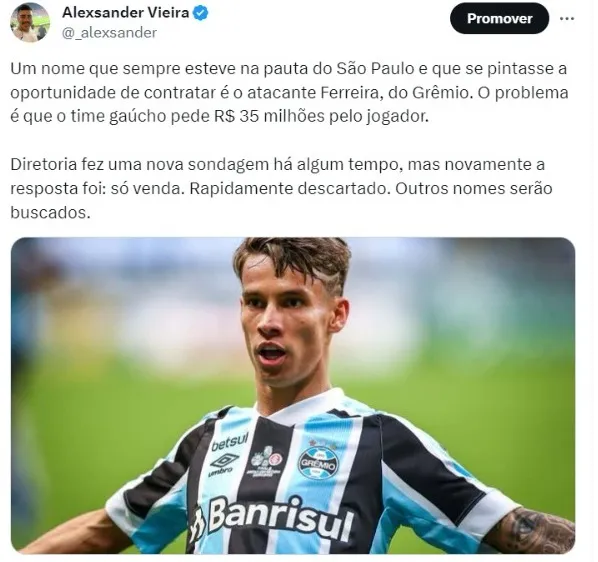This screenshot has width=598, height=562.
Task: Click "Rapidamente descartado" in the tweet text
Action: [290, 188]
